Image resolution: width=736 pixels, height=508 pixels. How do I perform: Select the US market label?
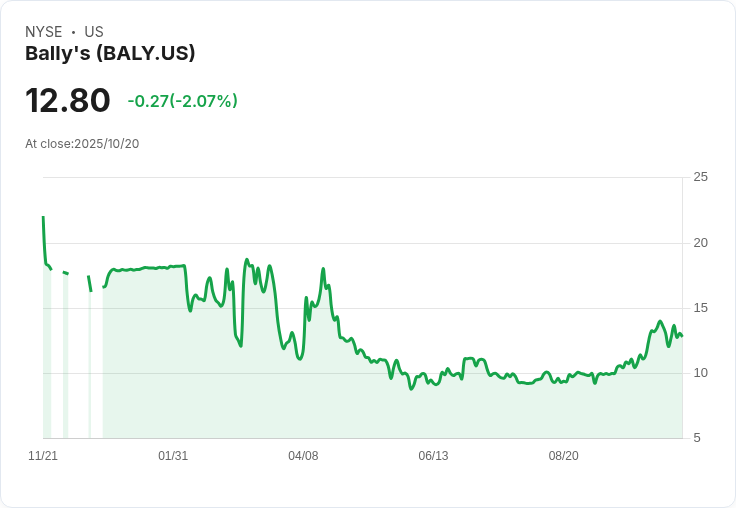[x=94, y=32]
